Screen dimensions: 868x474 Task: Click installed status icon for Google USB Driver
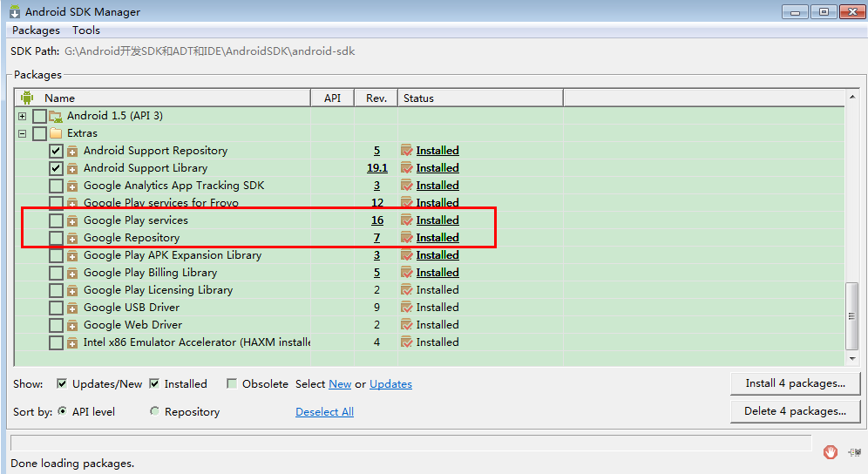point(407,308)
